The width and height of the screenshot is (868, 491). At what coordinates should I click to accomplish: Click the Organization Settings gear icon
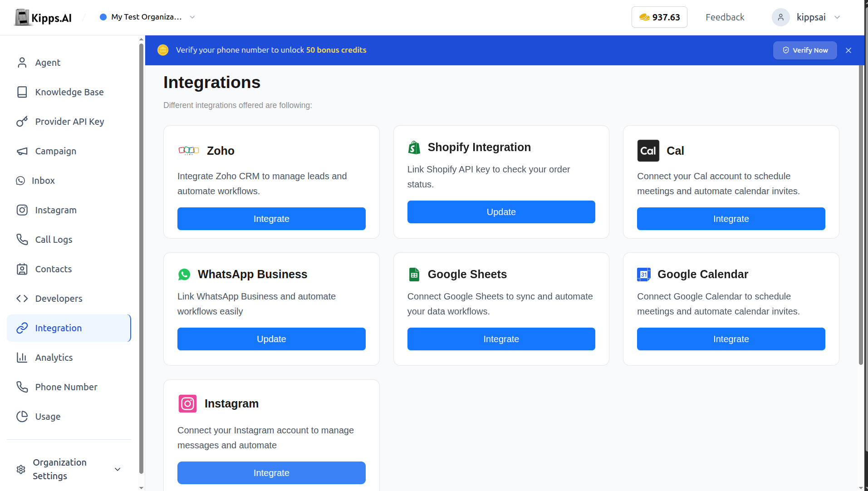coord(21,469)
